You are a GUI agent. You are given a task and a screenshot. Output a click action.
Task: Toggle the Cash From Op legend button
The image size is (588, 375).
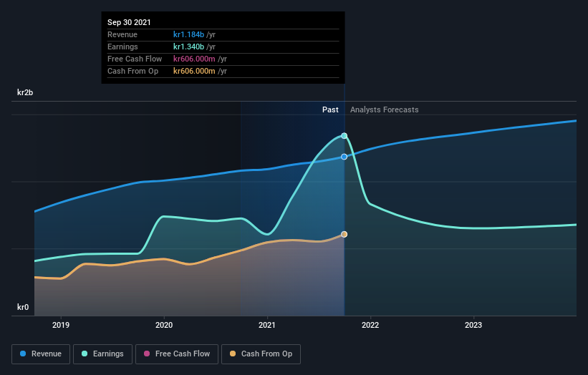pos(261,354)
